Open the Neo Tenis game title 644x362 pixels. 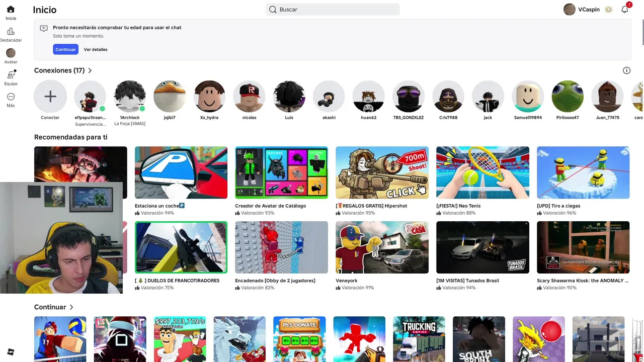458,206
